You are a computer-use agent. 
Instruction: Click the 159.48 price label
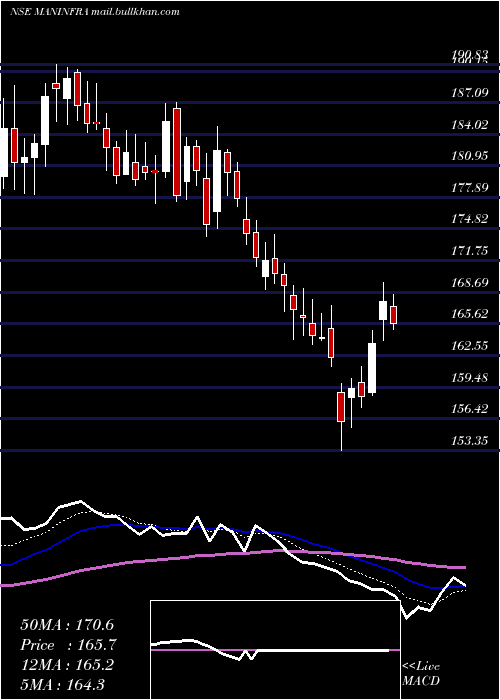coord(469,378)
